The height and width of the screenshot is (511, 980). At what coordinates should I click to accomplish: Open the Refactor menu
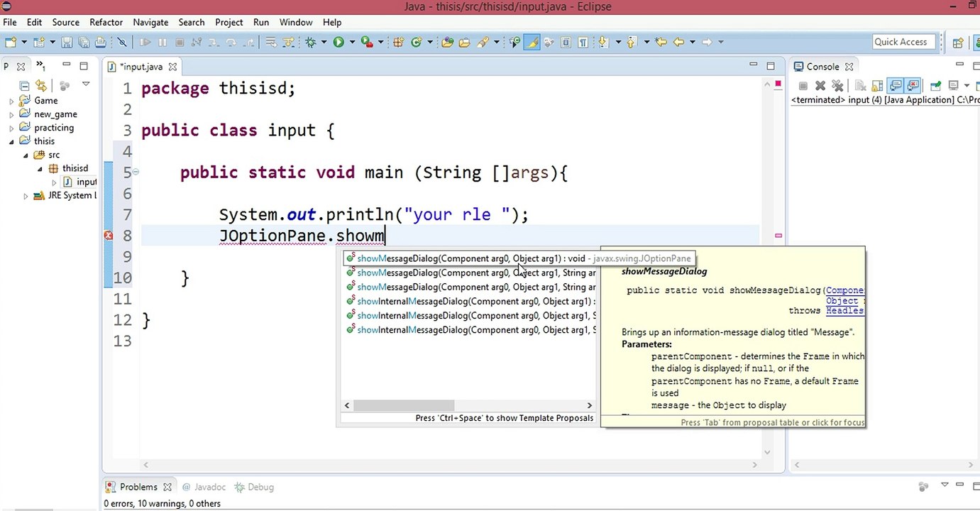click(x=106, y=22)
